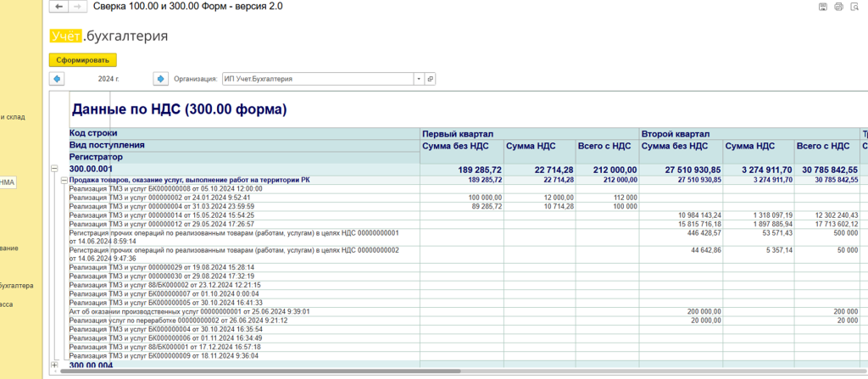Viewport: 868px width, 379px height.
Task: Go back with the left arrow
Action: click(58, 7)
